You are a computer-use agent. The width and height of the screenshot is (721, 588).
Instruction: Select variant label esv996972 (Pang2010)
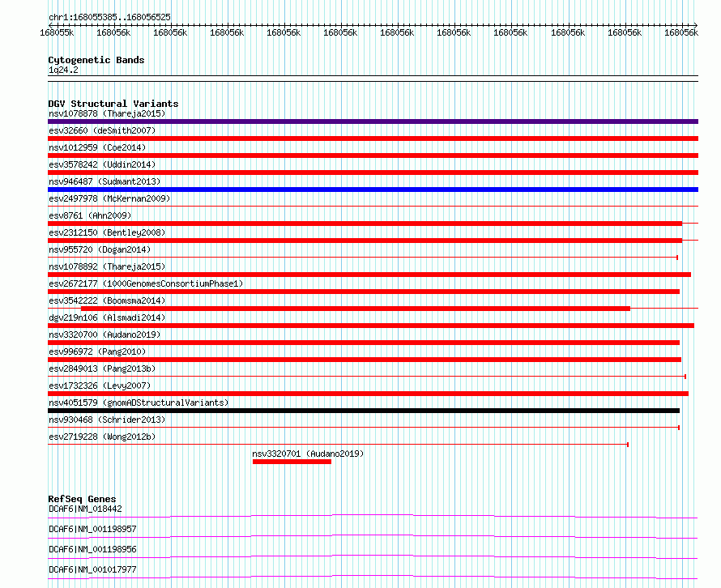tap(97, 352)
